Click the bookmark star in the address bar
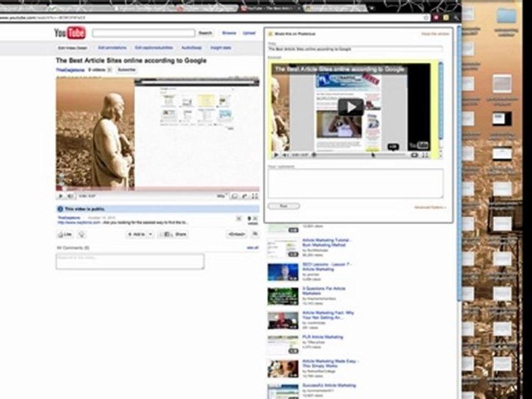The height and width of the screenshot is (399, 532). (427, 18)
